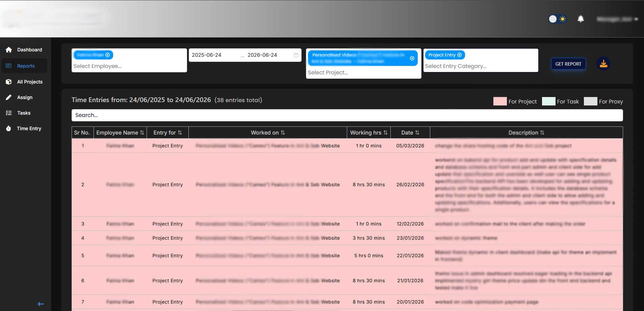Click the Sr No. column header
This screenshot has width=644, height=311.
tap(82, 133)
